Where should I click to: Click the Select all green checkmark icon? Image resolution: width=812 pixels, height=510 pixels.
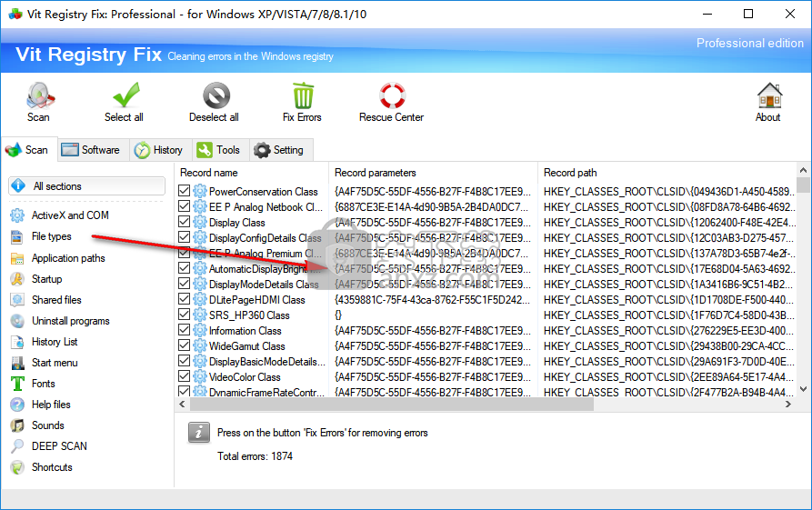125,95
